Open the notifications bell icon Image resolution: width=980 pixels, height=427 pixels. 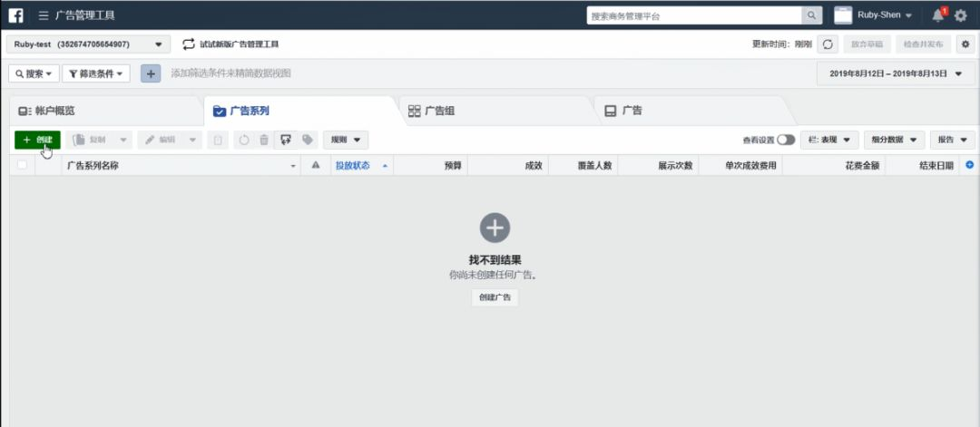pyautogui.click(x=938, y=15)
